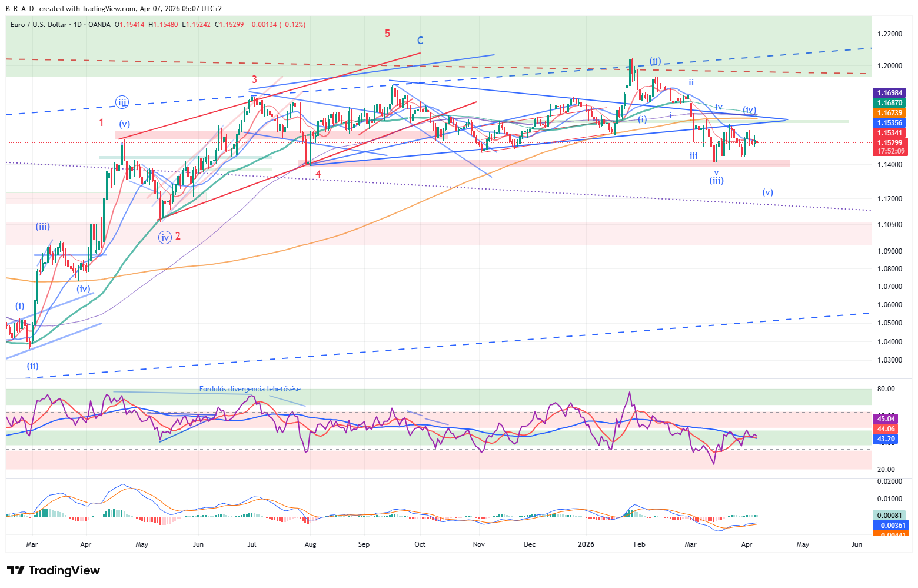Click the Aug label on time axis
918x588 pixels.
[310, 544]
